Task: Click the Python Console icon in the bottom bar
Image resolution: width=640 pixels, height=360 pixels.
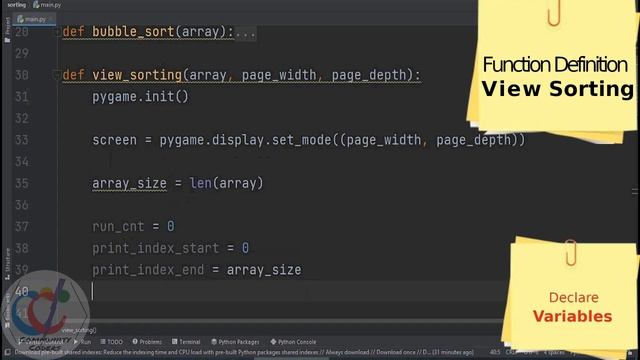Action: point(273,342)
